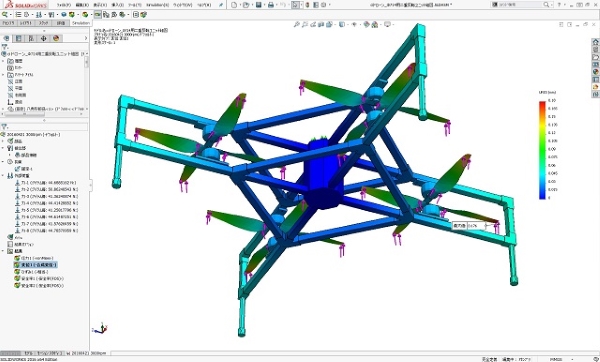Viewport: 600px width, 362px height.
Task: Open the DisplayManager color-ball tab icon
Action: 56,38
